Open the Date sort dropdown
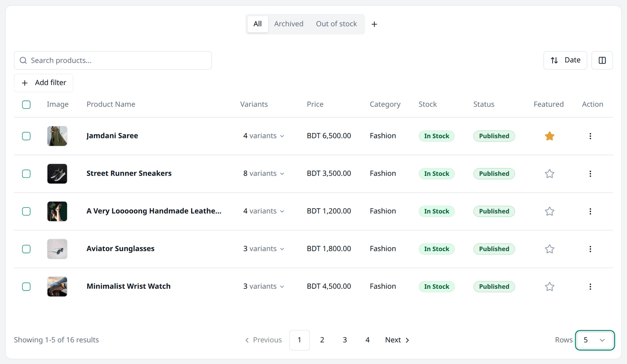The height and width of the screenshot is (364, 627). tap(565, 60)
